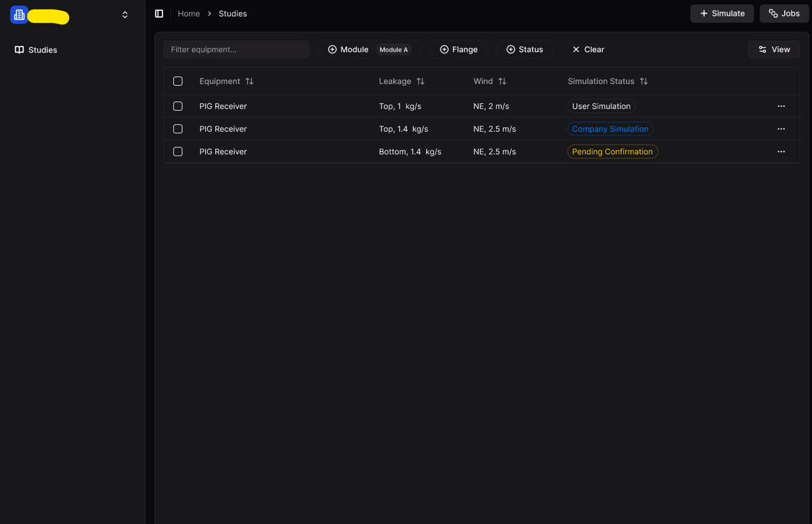Image resolution: width=812 pixels, height=524 pixels.
Task: Select checkbox for Company Simulation row
Action: pyautogui.click(x=178, y=128)
